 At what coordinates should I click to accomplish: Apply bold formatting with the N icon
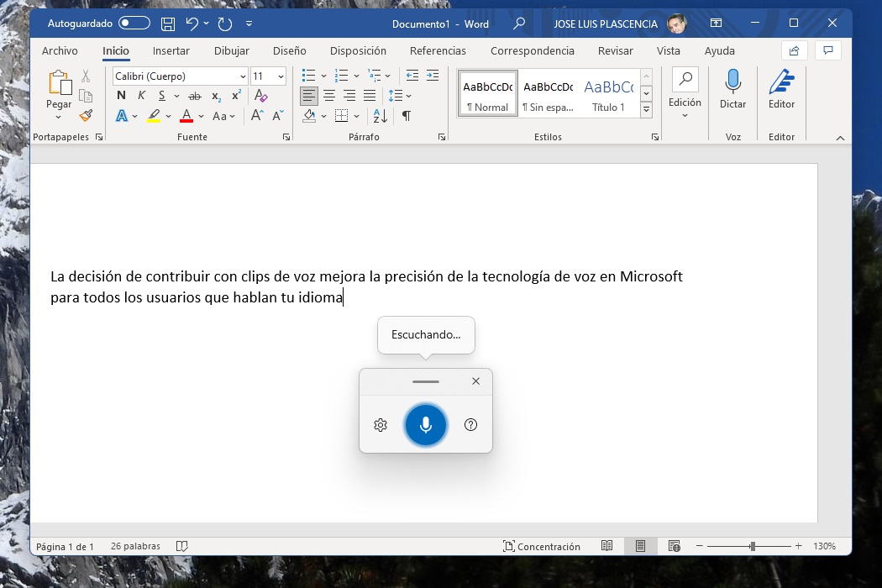pyautogui.click(x=120, y=96)
